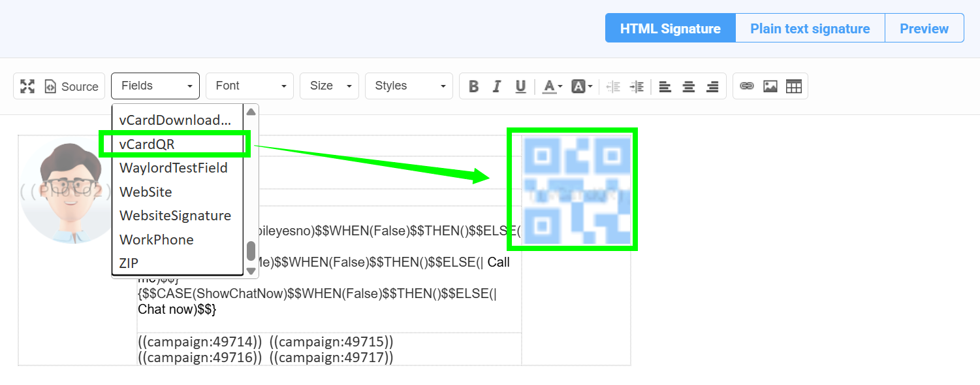Click the ((campaign:49715)) placeholder
Screen dimensions: 980x385
pos(331,342)
